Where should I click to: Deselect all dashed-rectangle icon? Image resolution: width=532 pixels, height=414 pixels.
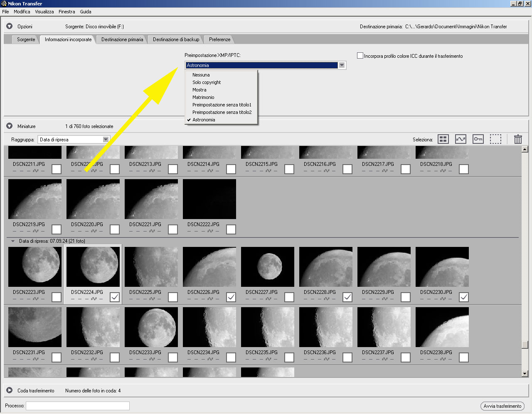coord(495,139)
